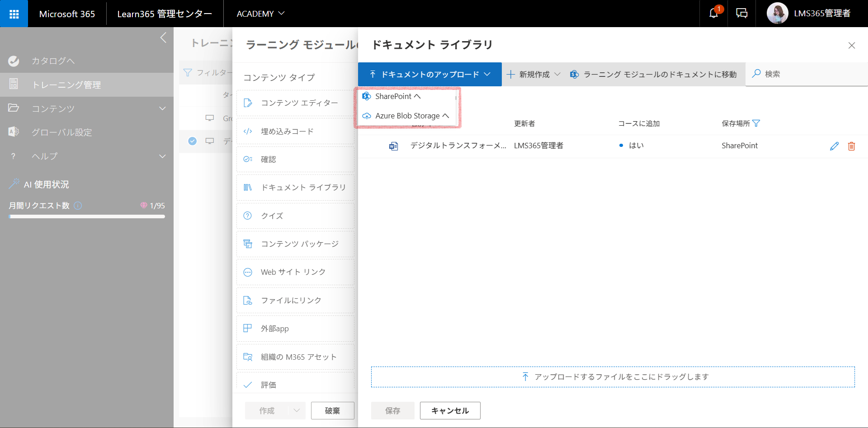Open the ACADEMY site dropdown
This screenshot has width=868, height=428.
pyautogui.click(x=260, y=14)
